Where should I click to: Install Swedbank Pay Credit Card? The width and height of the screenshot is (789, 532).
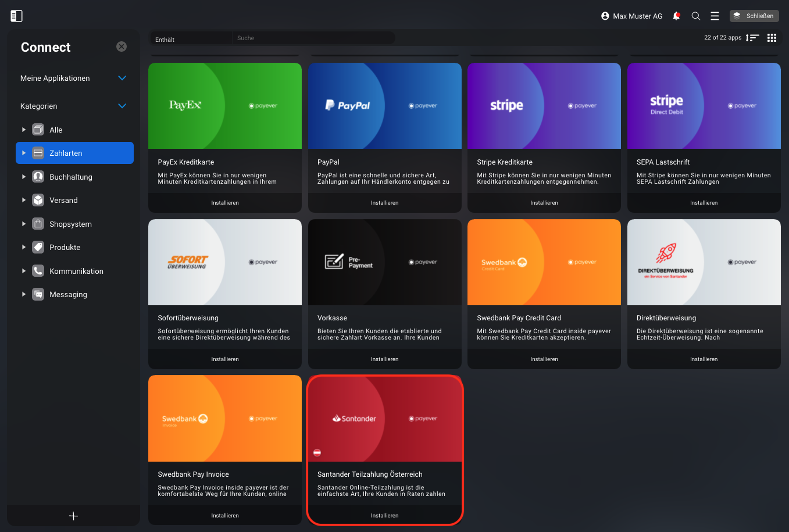click(x=544, y=359)
